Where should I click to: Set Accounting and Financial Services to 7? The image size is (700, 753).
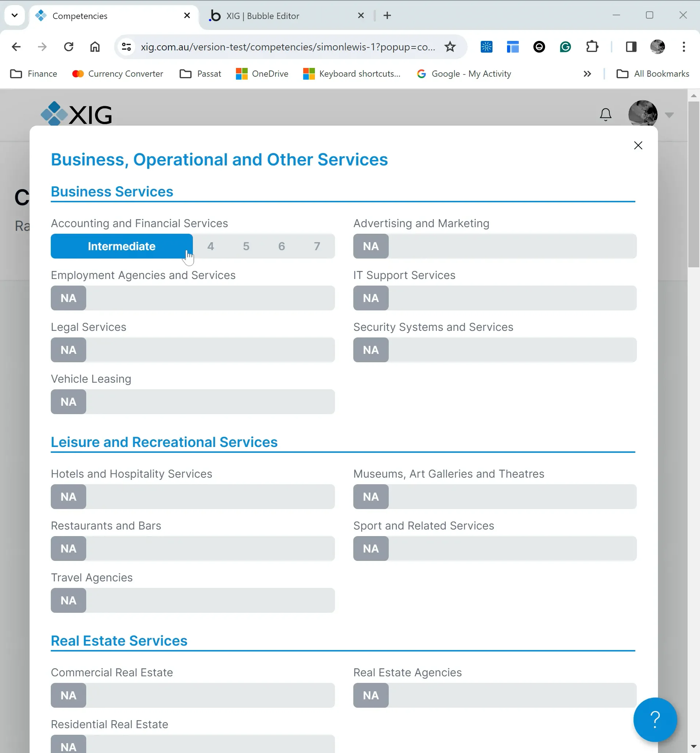click(317, 246)
